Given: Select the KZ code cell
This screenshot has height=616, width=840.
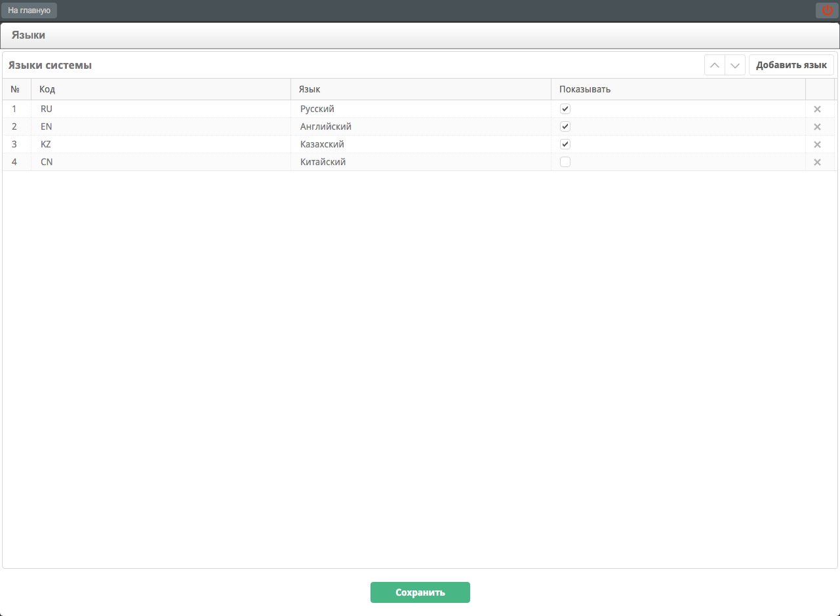Looking at the screenshot, I should point(161,144).
